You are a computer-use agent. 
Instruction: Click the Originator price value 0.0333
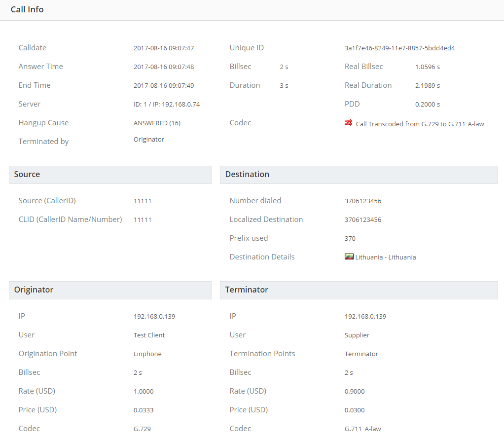point(144,410)
